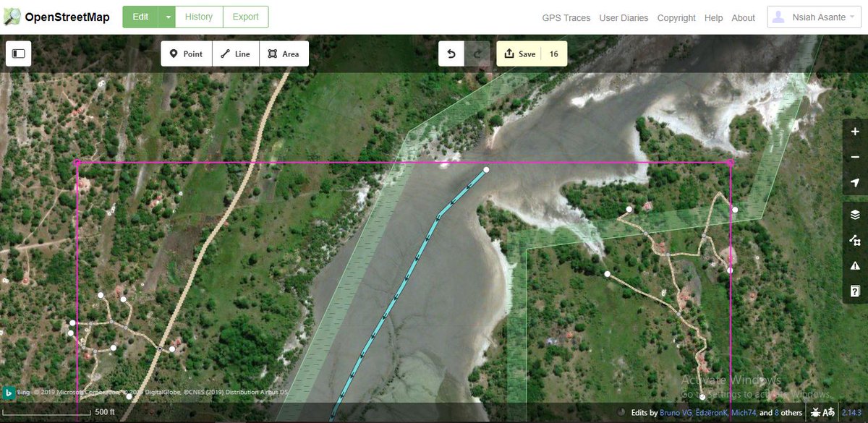Undo the last map edit

point(450,53)
